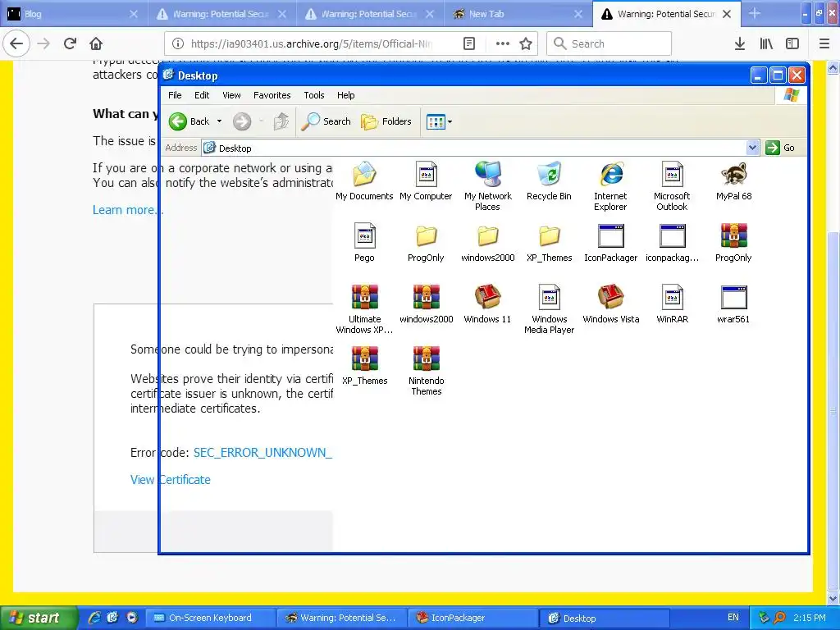840x630 pixels.
Task: Toggle reader view in URL bar
Action: 468,43
